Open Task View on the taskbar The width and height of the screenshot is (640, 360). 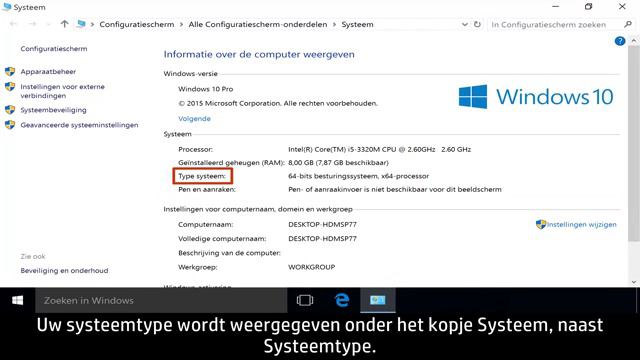pyautogui.click(x=305, y=300)
